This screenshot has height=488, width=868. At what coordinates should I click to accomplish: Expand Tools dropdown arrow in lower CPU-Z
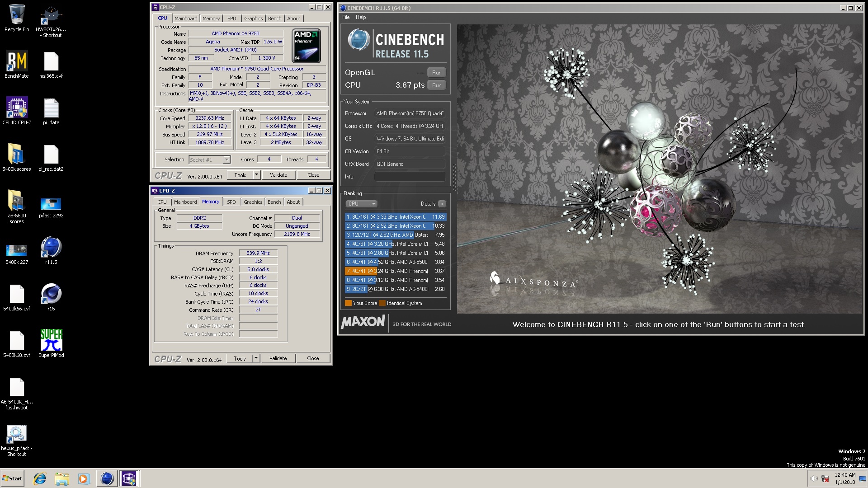[256, 358]
